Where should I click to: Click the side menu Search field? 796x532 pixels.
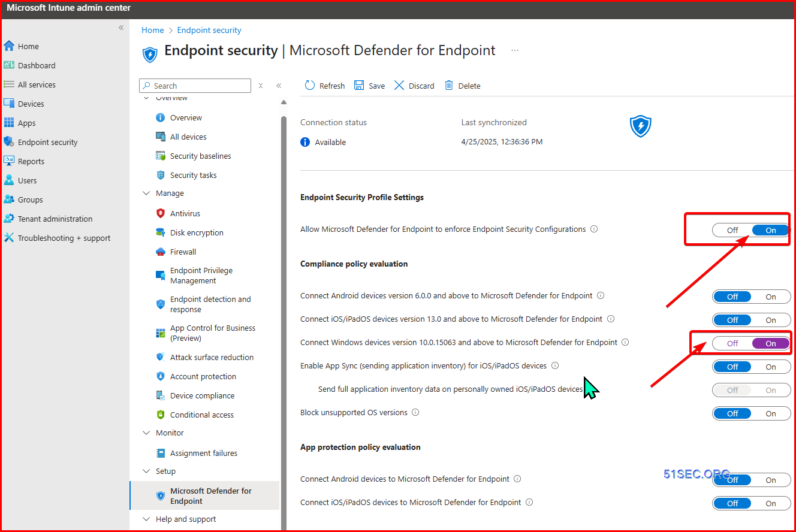[x=195, y=86]
